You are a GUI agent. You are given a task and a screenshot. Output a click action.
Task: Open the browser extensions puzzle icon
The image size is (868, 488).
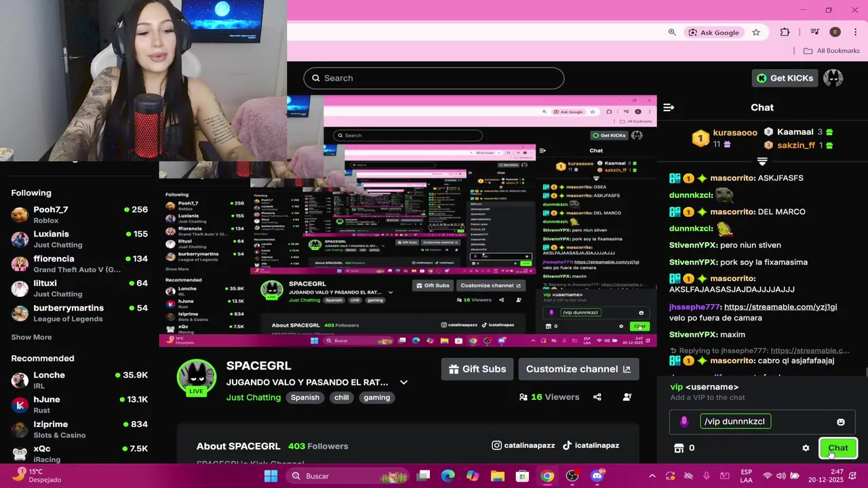[785, 32]
